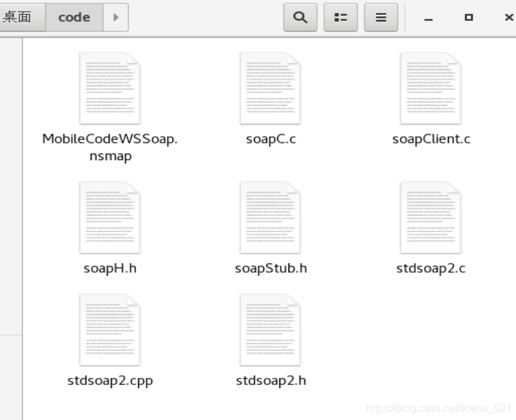Open the hamburger options menu
Screen dimensions: 516x420
click(381, 17)
